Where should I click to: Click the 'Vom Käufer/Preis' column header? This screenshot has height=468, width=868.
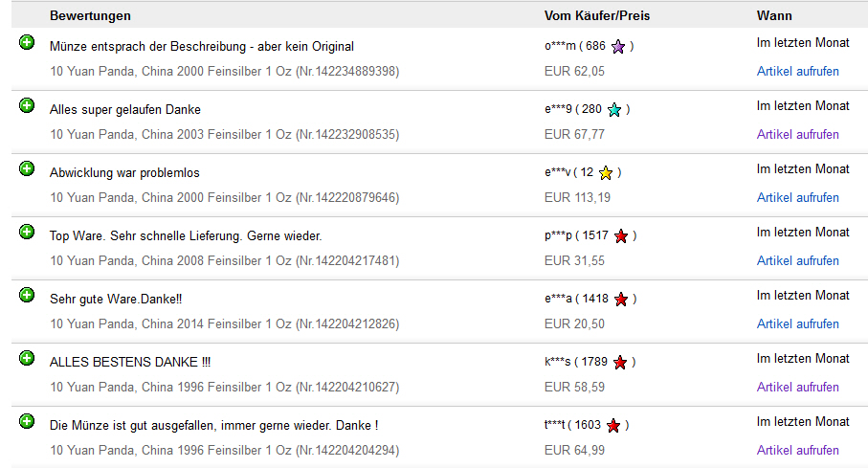point(597,16)
